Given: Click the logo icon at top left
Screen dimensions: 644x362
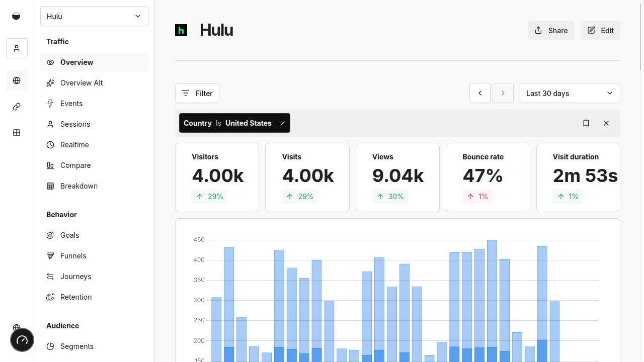Looking at the screenshot, I should point(16,16).
